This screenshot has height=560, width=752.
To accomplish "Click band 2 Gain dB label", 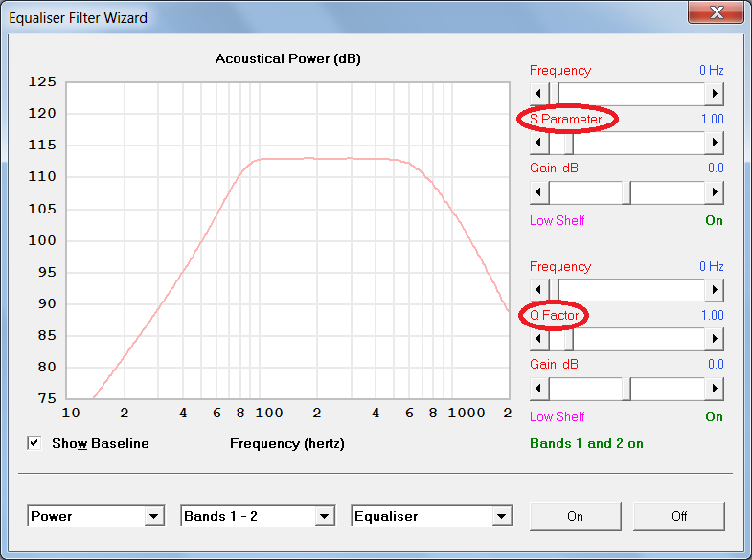I will coord(554,364).
